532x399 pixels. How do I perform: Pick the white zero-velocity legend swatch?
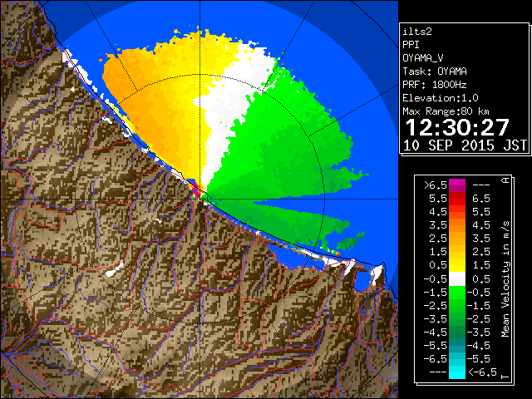(x=457, y=279)
